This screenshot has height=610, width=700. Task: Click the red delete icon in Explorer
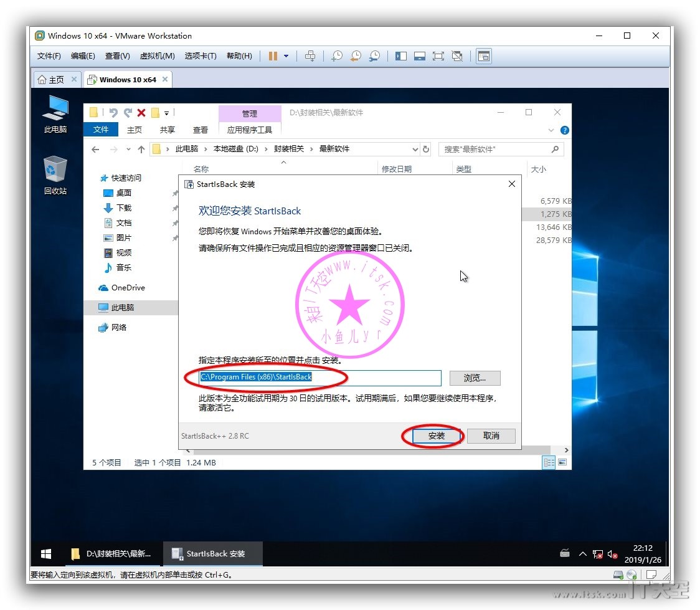click(141, 113)
